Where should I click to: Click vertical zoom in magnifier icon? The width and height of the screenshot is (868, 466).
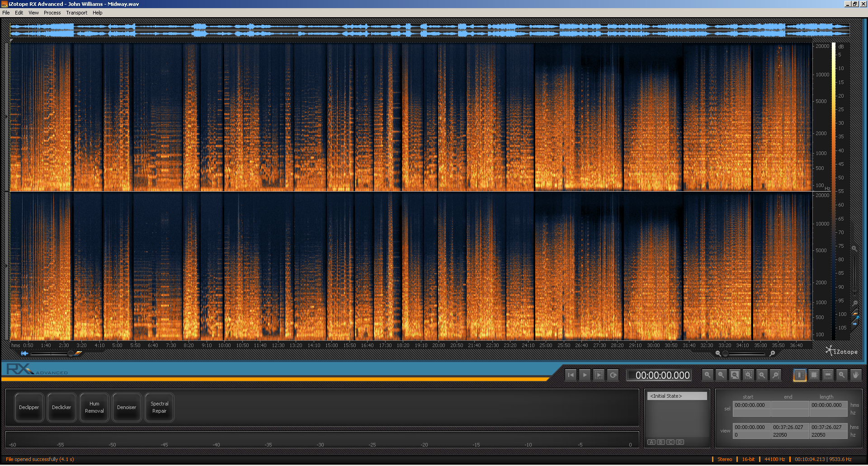[854, 249]
